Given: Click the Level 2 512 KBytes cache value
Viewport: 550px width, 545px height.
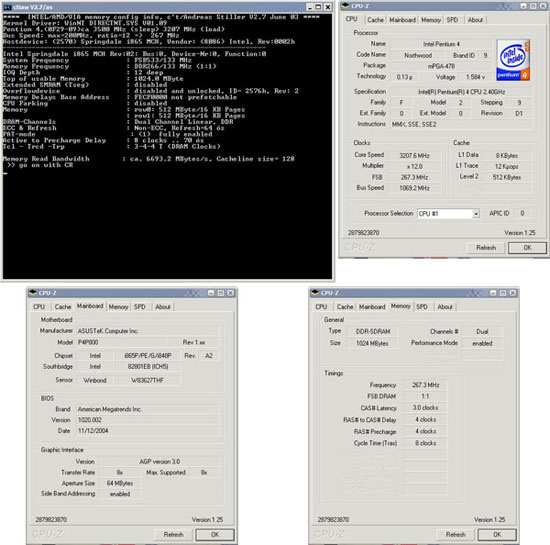Looking at the screenshot, I should pos(507,177).
